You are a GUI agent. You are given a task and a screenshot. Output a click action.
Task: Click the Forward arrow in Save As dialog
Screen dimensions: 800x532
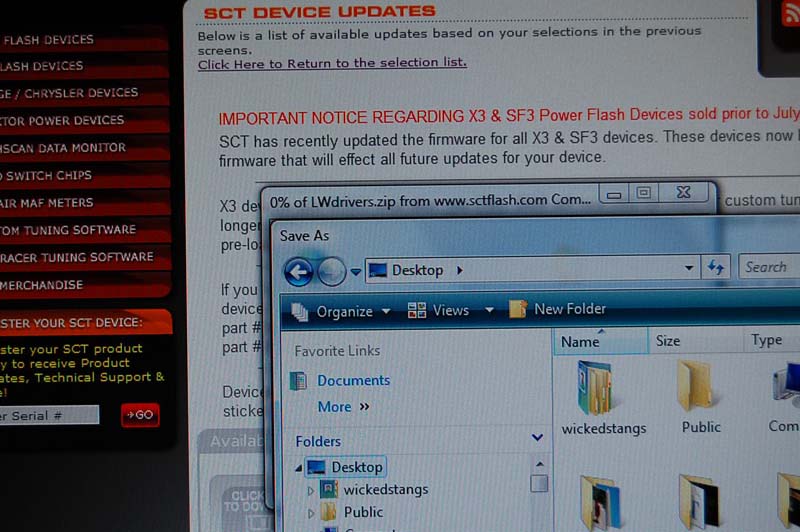(x=332, y=271)
